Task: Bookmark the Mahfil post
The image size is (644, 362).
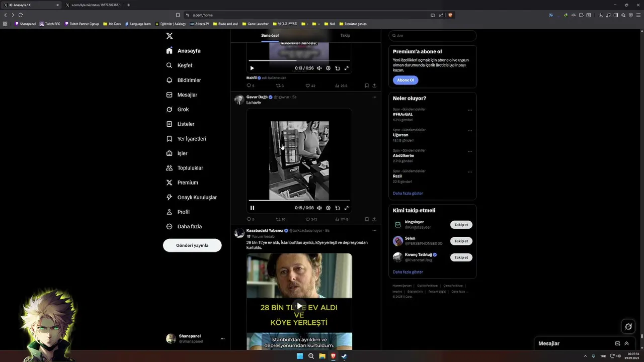Action: [366, 85]
